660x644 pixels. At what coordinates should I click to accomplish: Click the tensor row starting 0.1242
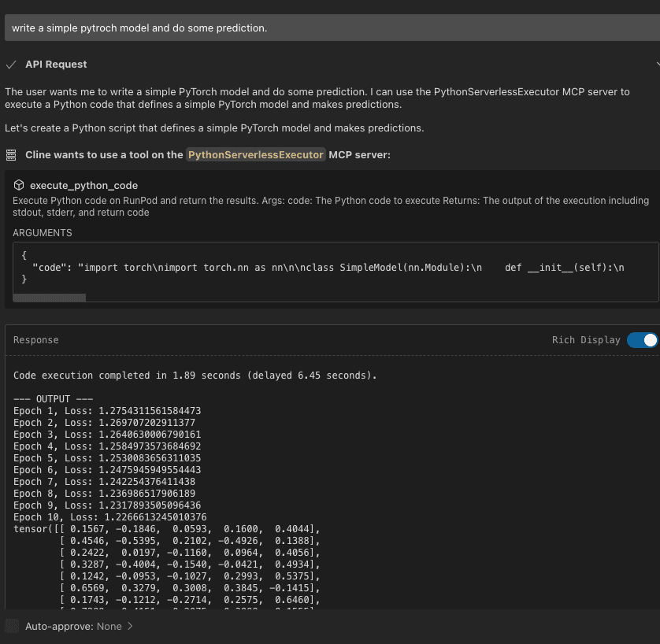(190, 576)
